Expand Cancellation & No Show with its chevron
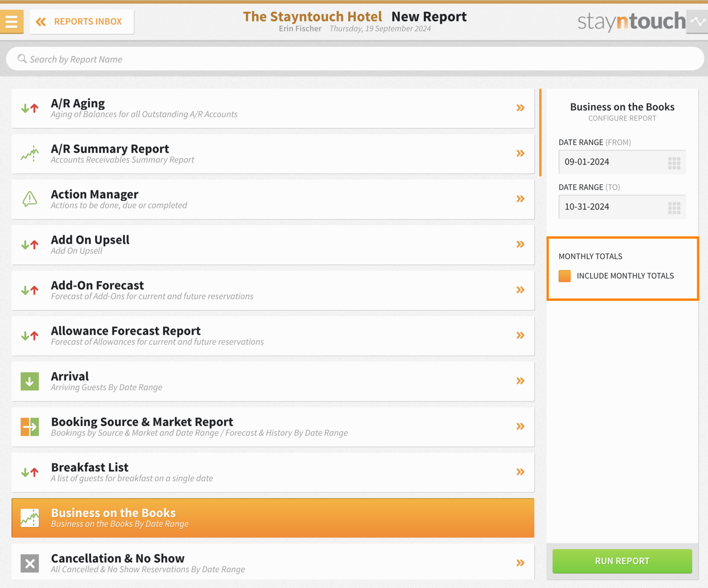Viewport: 708px width, 588px height. tap(520, 563)
